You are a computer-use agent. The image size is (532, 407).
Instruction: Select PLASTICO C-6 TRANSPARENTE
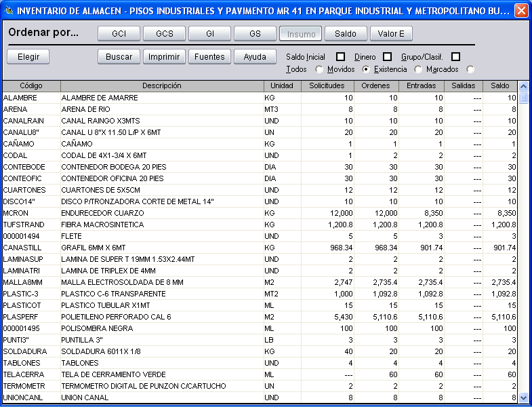113,294
